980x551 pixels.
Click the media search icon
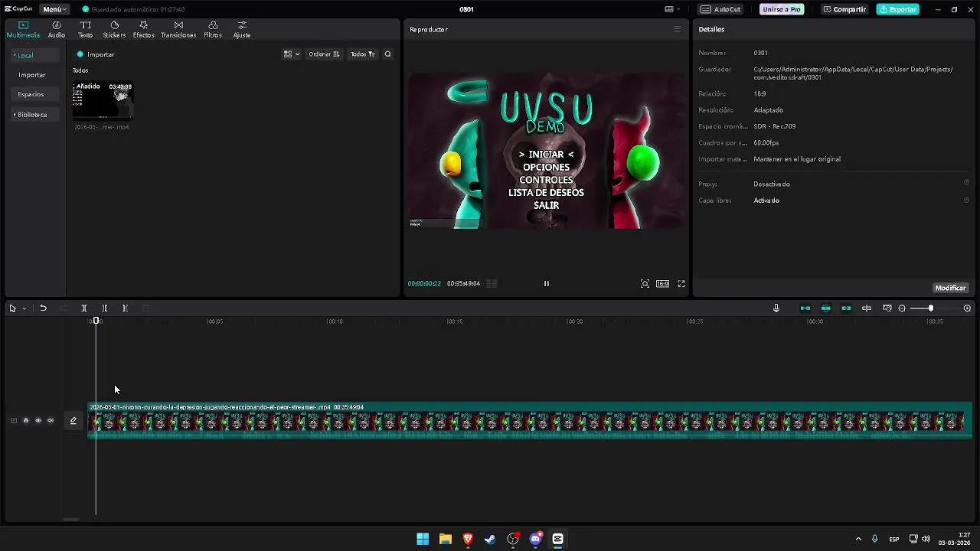387,54
